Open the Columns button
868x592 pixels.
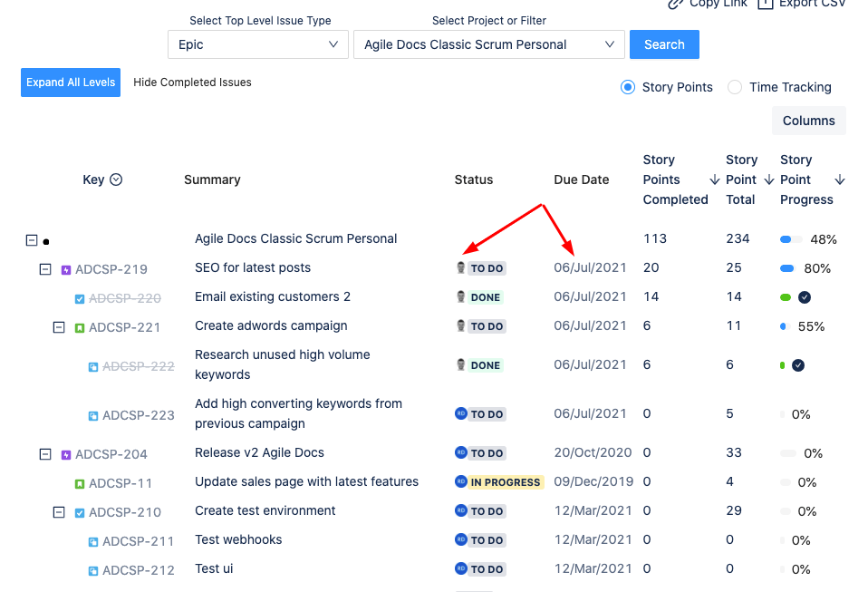pos(809,121)
